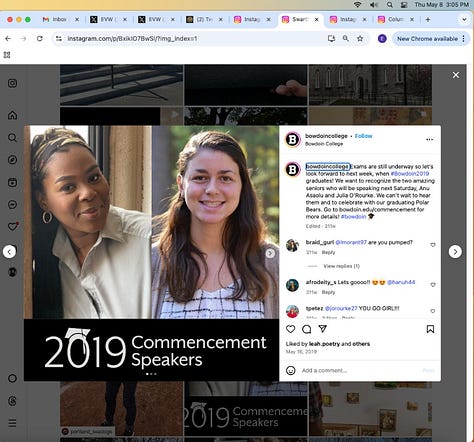Like braid_gurl's comment
474x442 pixels.
(433, 245)
